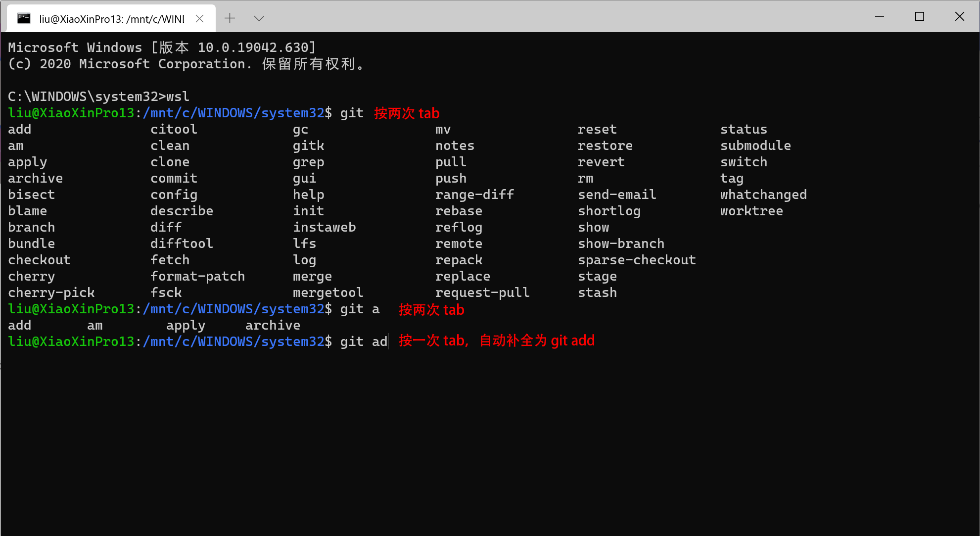This screenshot has width=980, height=536.
Task: Click the 'rebase' command text
Action: click(459, 211)
